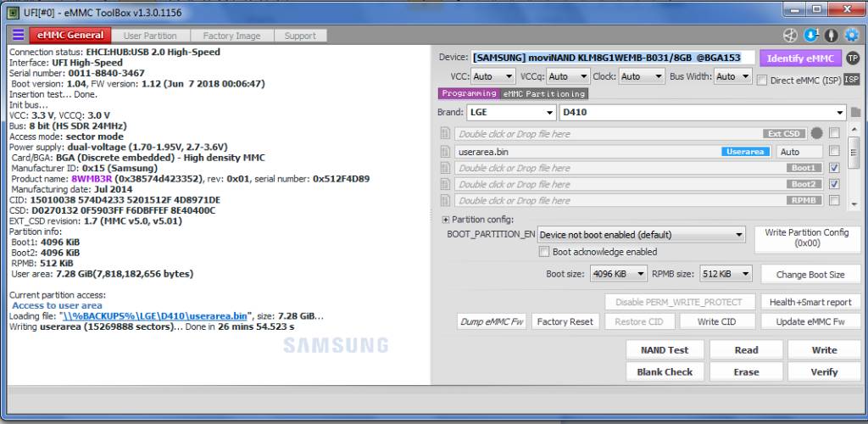
Task: Click the file icon of the RPMB row
Action: (444, 200)
